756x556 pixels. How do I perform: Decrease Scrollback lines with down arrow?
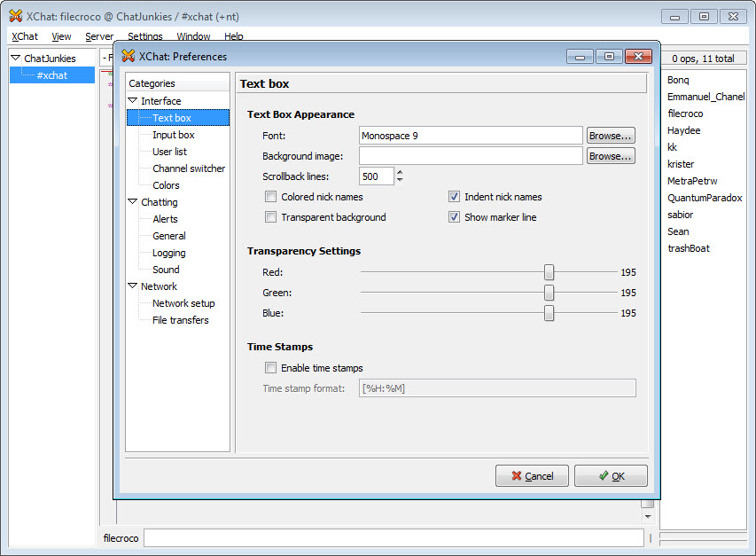pyautogui.click(x=400, y=180)
